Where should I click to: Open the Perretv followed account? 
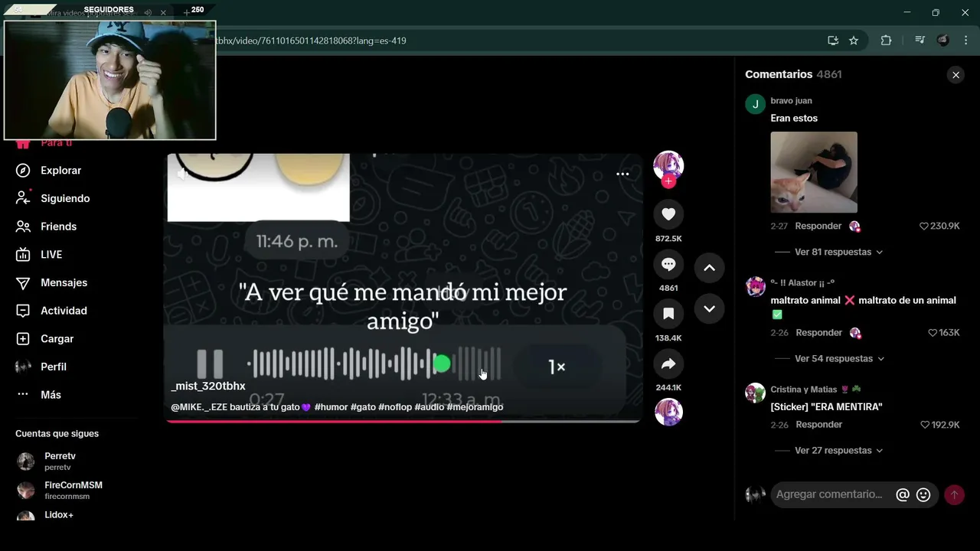coord(60,461)
